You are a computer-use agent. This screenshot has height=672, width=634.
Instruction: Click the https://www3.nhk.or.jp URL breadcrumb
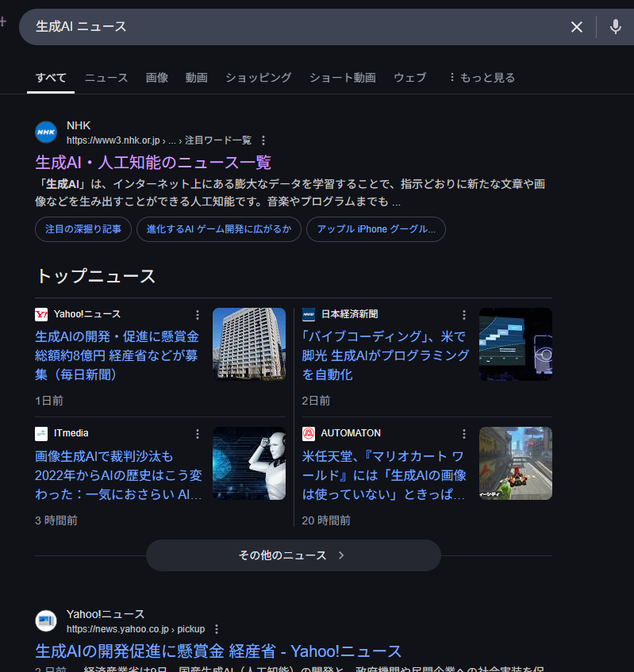click(159, 140)
